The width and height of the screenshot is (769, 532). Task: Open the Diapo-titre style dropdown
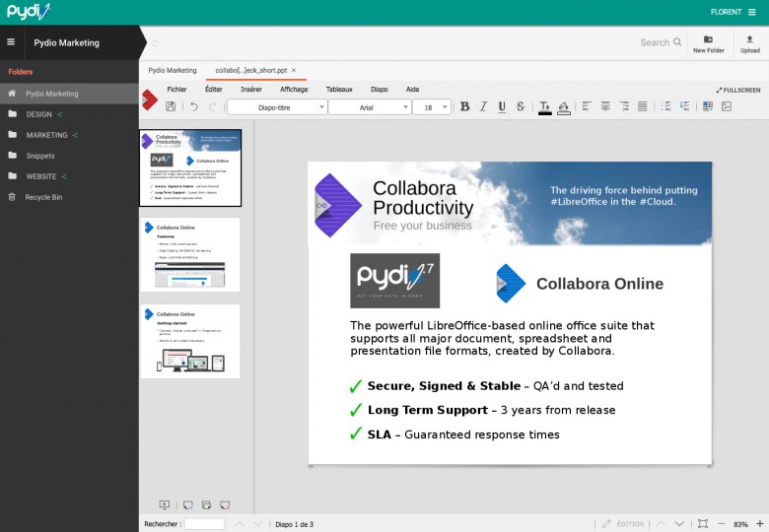277,107
